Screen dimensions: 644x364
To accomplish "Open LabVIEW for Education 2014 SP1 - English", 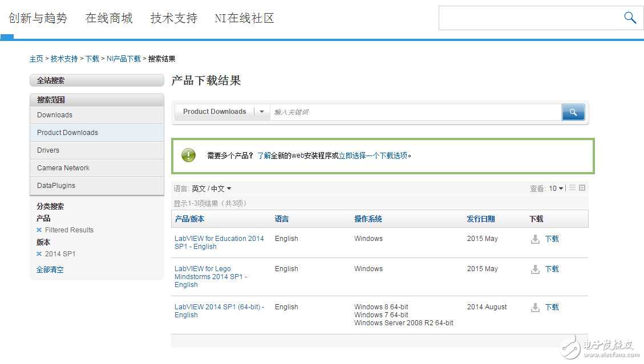I will tap(219, 243).
